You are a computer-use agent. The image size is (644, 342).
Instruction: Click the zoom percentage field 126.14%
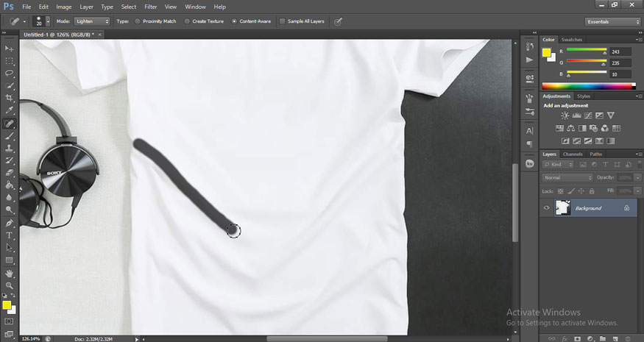pos(31,339)
